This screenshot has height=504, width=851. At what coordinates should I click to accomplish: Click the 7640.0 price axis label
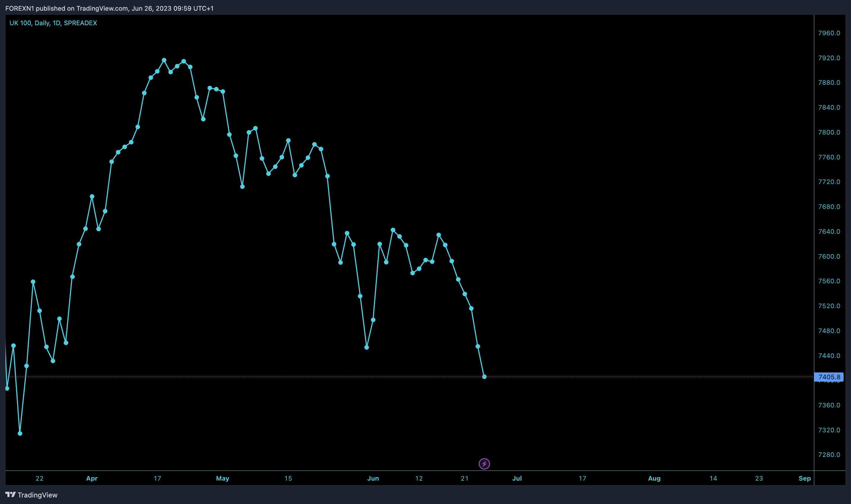click(x=829, y=231)
